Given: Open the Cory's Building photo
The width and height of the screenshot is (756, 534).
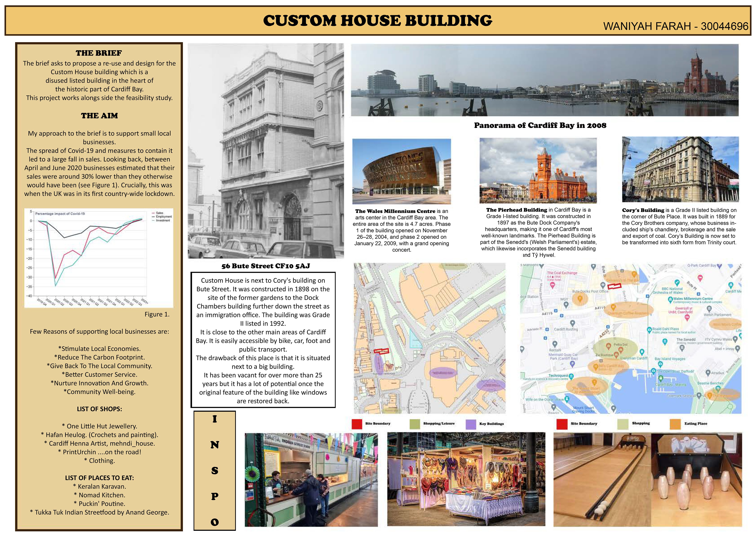Looking at the screenshot, I should (x=680, y=170).
